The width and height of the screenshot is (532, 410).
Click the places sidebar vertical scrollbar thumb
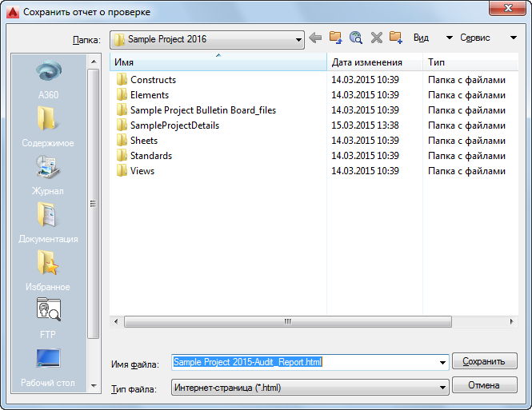pyautogui.click(x=94, y=203)
